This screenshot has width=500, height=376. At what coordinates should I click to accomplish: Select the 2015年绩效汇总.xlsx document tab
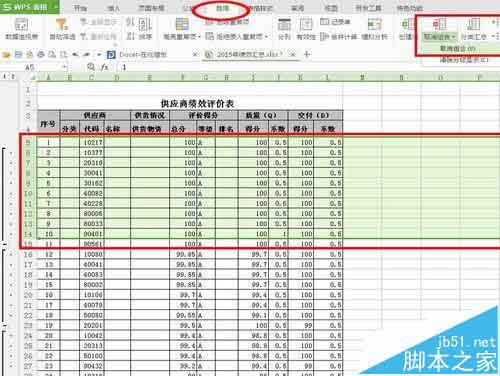pos(250,54)
